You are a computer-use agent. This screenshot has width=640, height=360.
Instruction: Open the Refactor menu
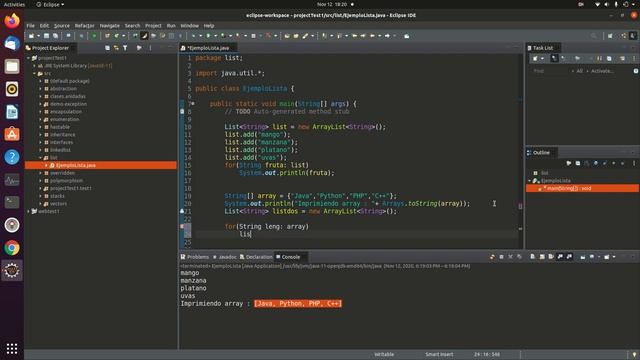(x=84, y=25)
